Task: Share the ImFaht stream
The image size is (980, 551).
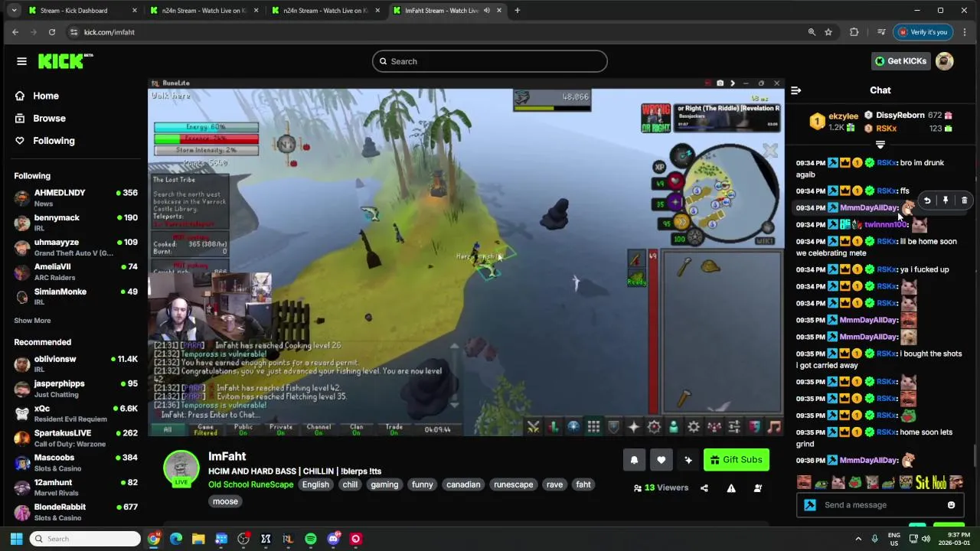Action: coord(704,488)
